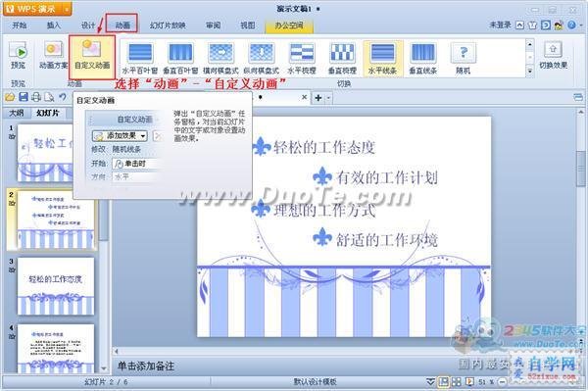This screenshot has height=391, width=588.
Task: Open the 动画 ribbon tab
Action: pyautogui.click(x=122, y=25)
